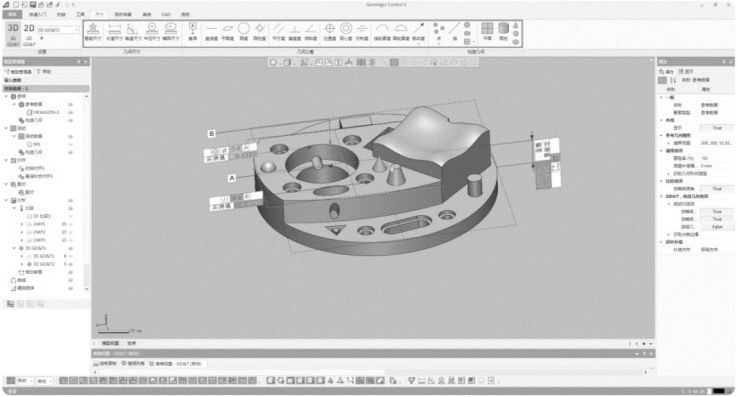Toggle visibility eye for CMP1 row
The width and height of the screenshot is (738, 397).
pos(71,225)
